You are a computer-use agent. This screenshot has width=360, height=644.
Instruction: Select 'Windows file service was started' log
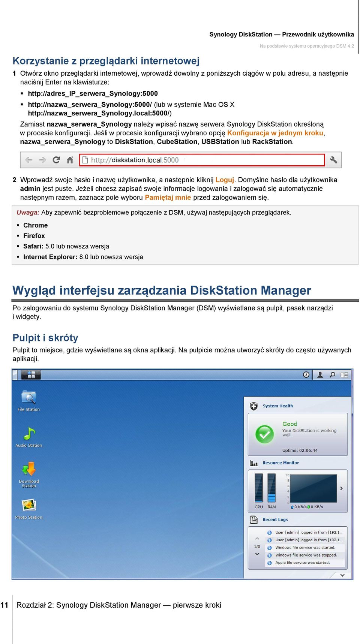click(x=305, y=548)
